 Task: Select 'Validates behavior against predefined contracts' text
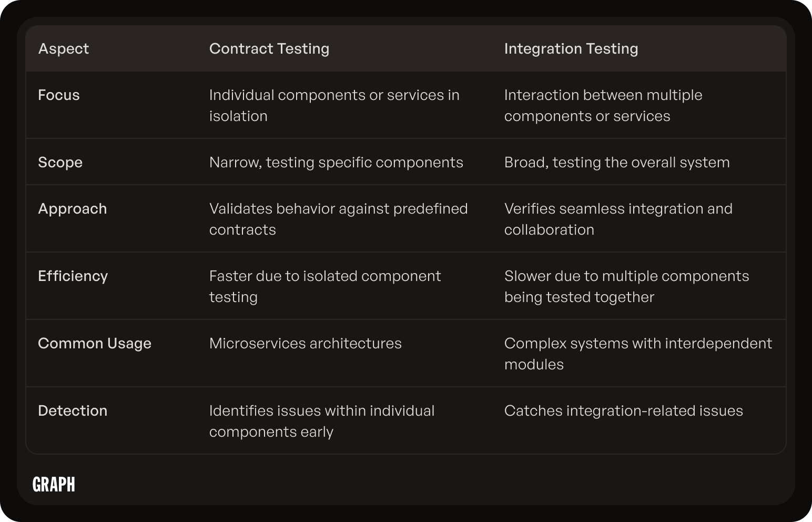(x=339, y=219)
